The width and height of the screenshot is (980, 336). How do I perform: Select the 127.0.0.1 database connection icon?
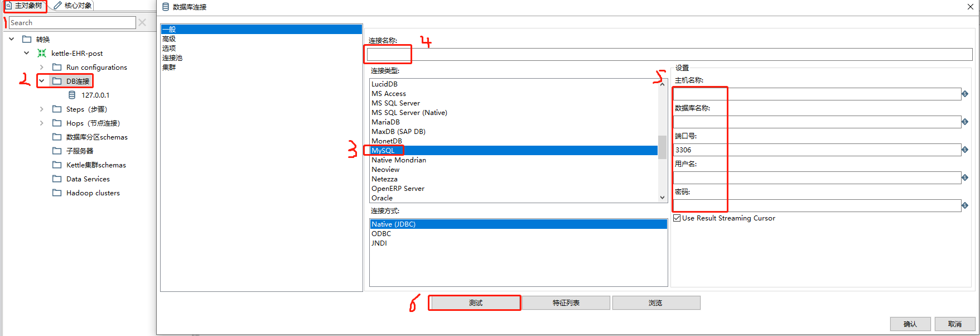pyautogui.click(x=72, y=95)
